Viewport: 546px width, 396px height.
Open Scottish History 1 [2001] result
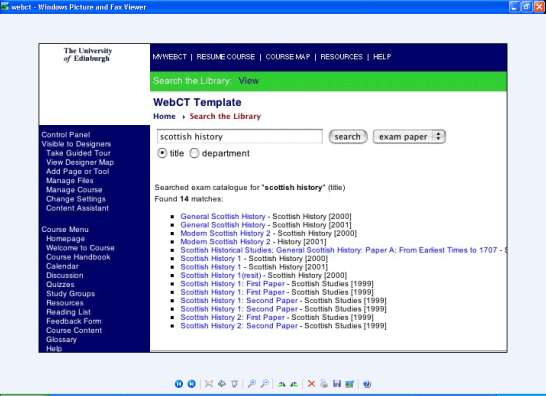point(211,267)
